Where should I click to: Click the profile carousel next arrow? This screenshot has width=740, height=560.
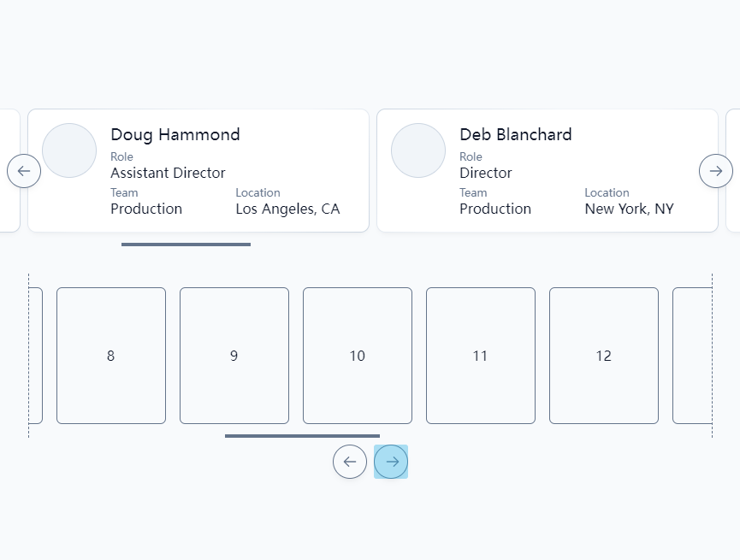pos(715,171)
